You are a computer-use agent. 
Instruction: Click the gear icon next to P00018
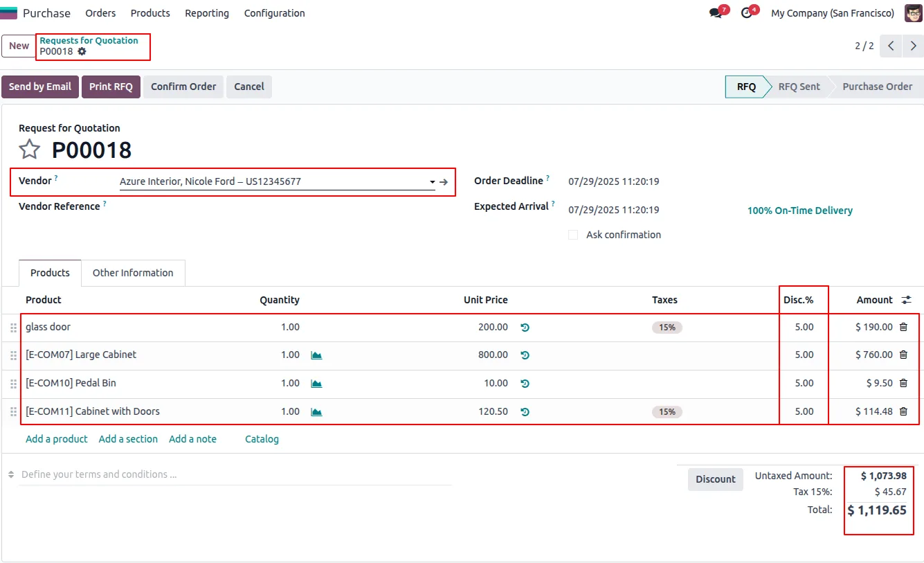click(82, 51)
